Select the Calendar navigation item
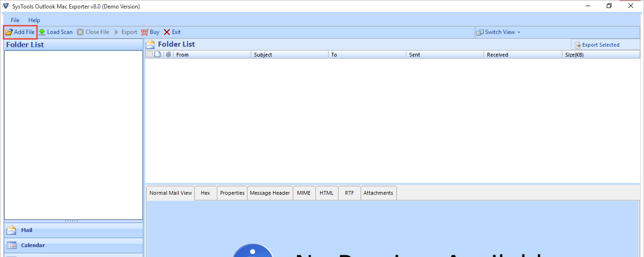 74,245
